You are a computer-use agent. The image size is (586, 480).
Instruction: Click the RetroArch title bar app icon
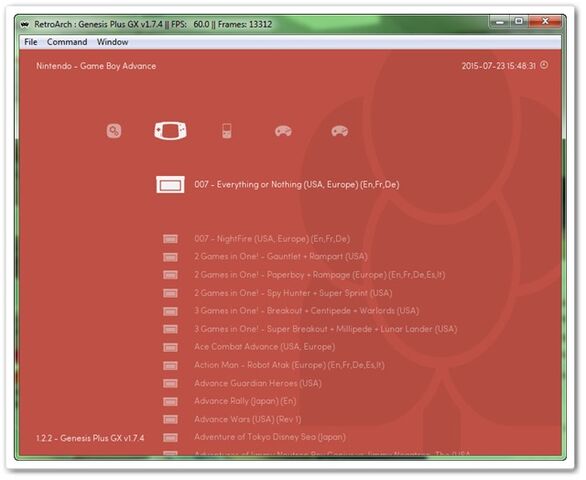pos(25,24)
